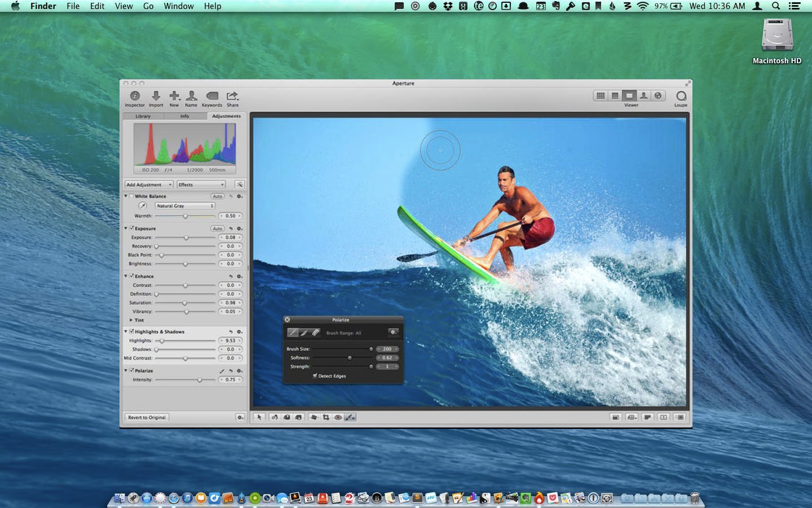
Task: Collapse the White Balance section
Action: coord(126,196)
